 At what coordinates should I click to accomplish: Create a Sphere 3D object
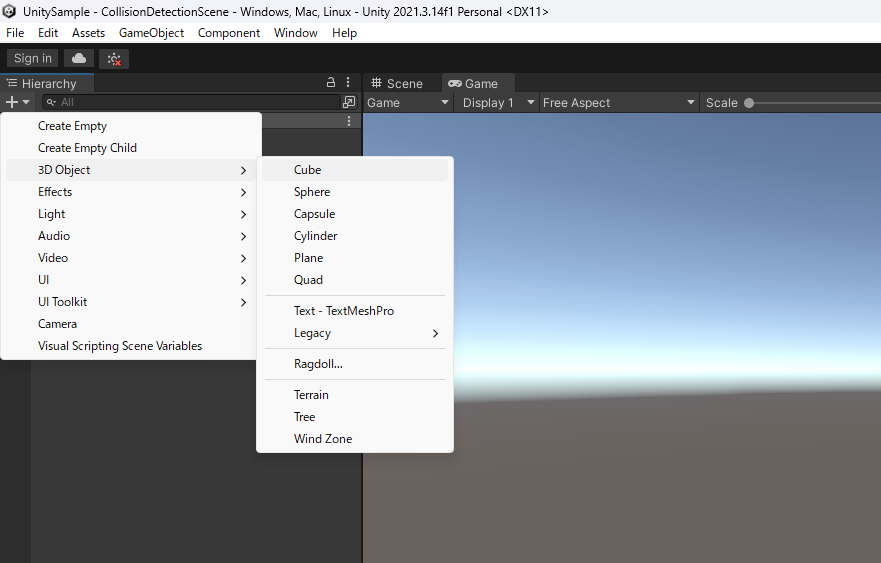[355, 192]
